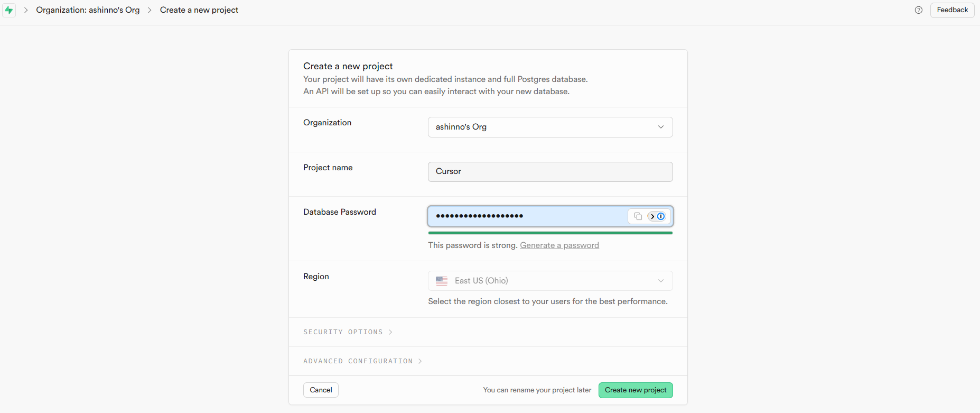Open the East US (Ohio) region dropdown

[550, 281]
